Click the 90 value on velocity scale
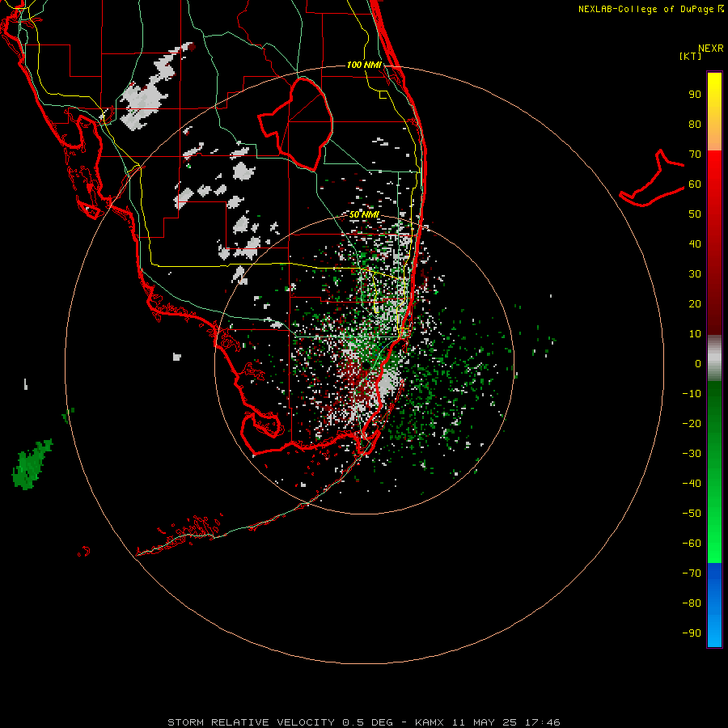 coord(695,95)
